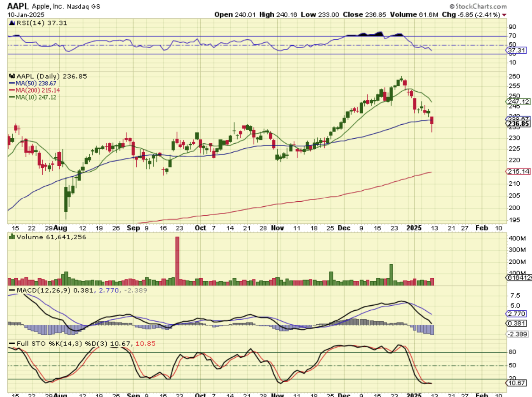Click the AAPL ticker symbol in chart title

[19, 6]
